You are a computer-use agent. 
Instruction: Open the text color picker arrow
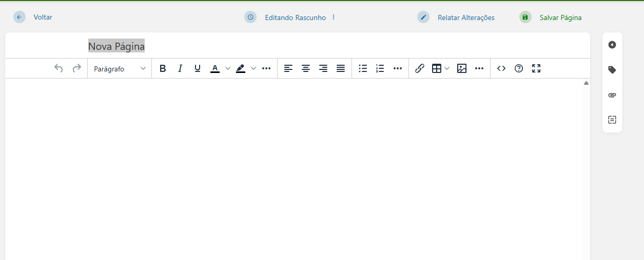click(x=228, y=68)
